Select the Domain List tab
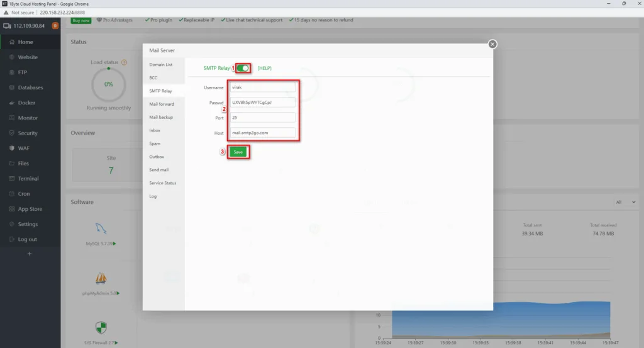This screenshot has width=644, height=348. pos(160,65)
